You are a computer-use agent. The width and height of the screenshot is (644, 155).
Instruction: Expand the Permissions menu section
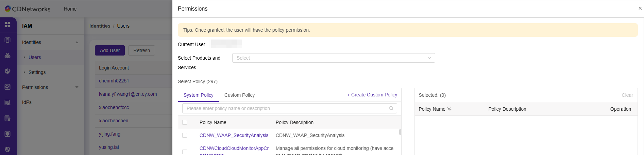(x=77, y=87)
